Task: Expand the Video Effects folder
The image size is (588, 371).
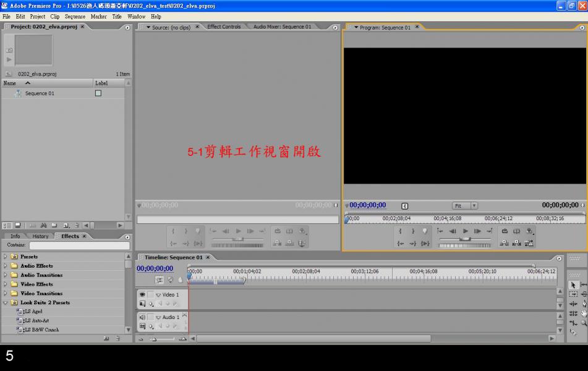Action: (x=6, y=284)
